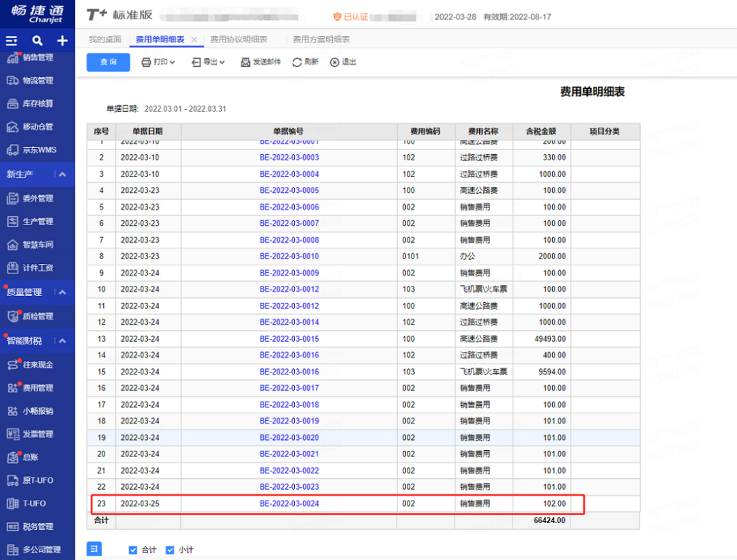The image size is (737, 560).
Task: Open document link BE-2022-03-0015
Action: coord(289,339)
